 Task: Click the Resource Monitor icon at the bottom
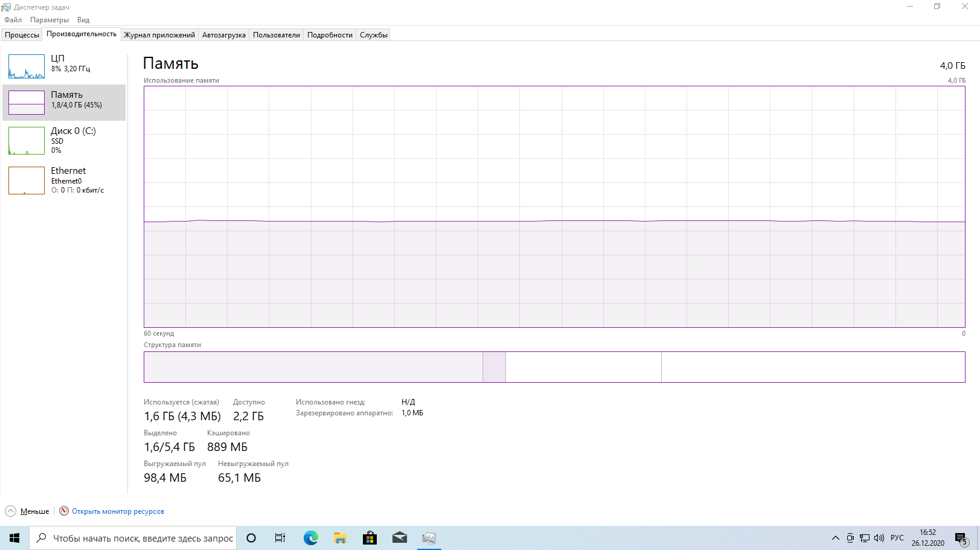(x=64, y=511)
